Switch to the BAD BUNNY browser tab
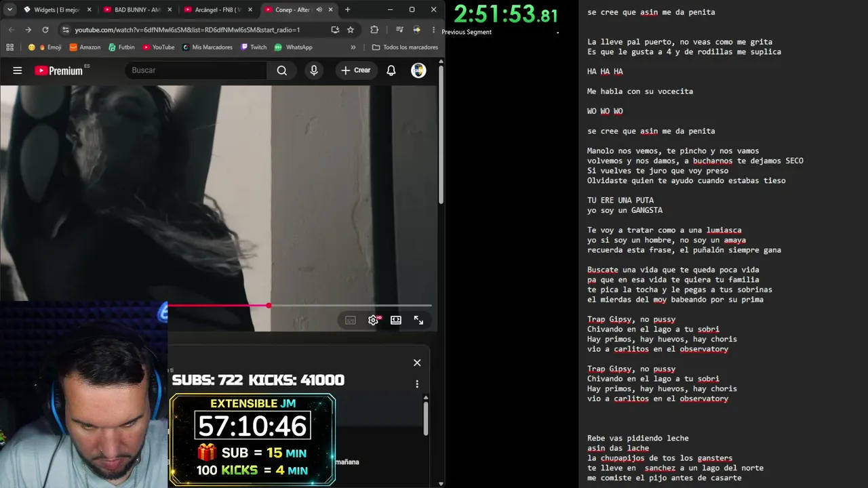The height and width of the screenshot is (488, 868). [x=138, y=9]
